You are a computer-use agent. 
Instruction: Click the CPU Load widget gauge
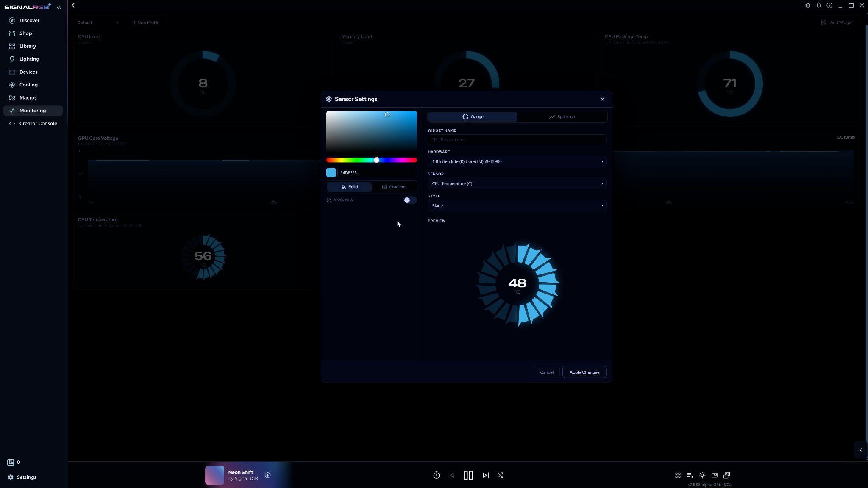coord(203,84)
